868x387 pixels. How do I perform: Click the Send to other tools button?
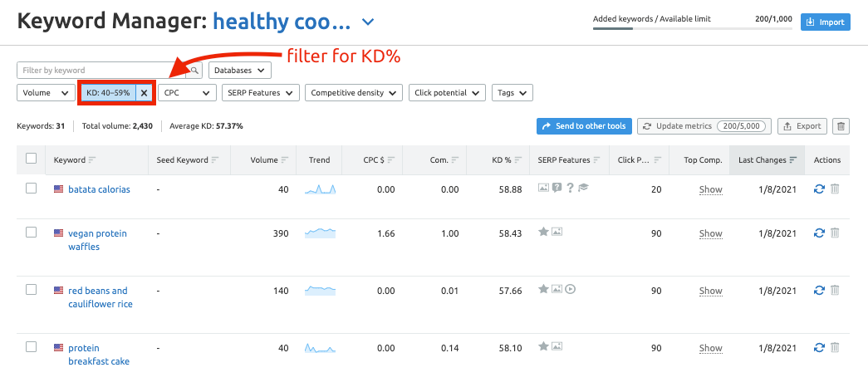click(584, 126)
